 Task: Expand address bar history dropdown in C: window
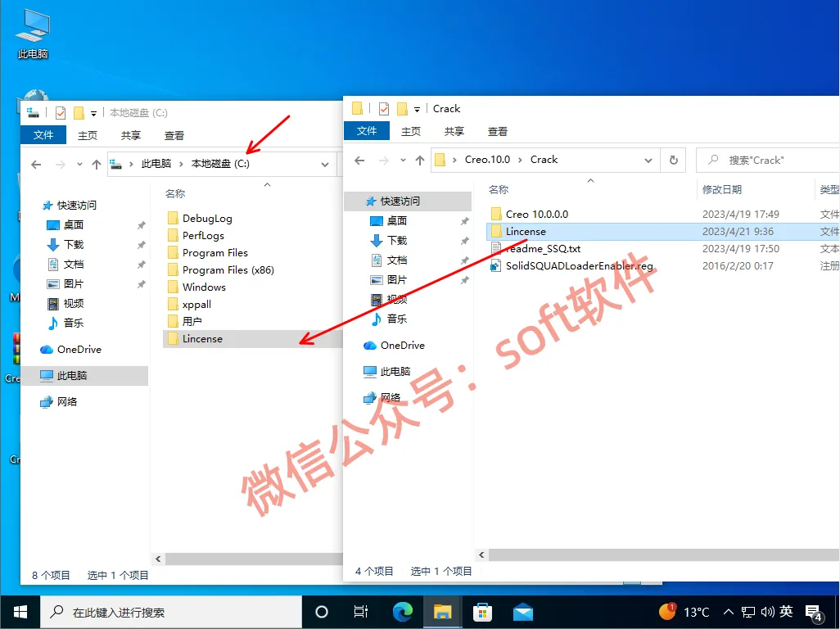(x=325, y=165)
